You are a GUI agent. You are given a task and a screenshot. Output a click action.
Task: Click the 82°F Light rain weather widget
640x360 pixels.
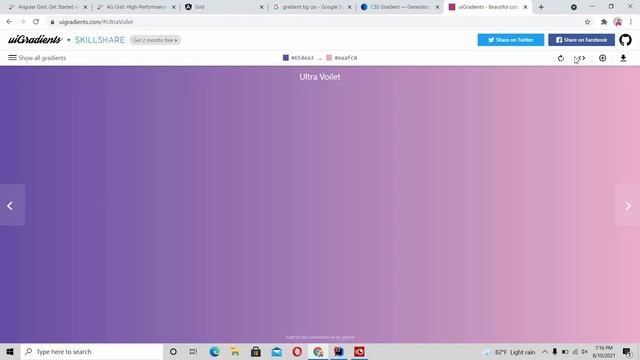click(x=509, y=352)
